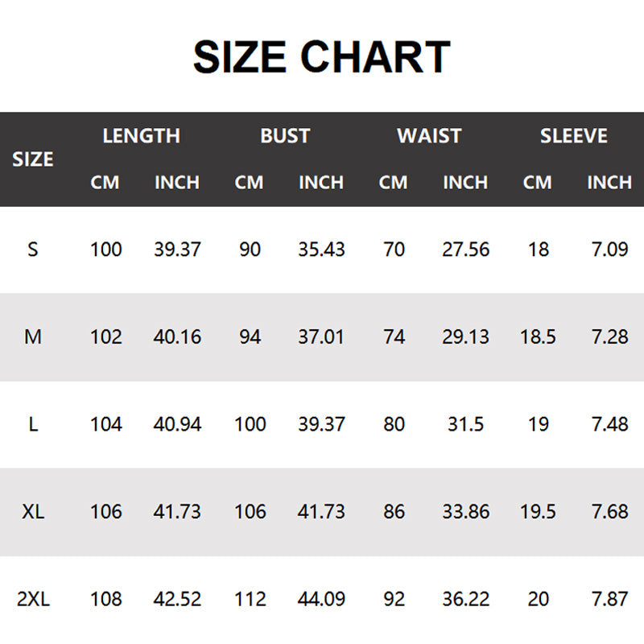Screen dimensions: 644x644
Task: Click the L size row label
Action: (x=33, y=424)
